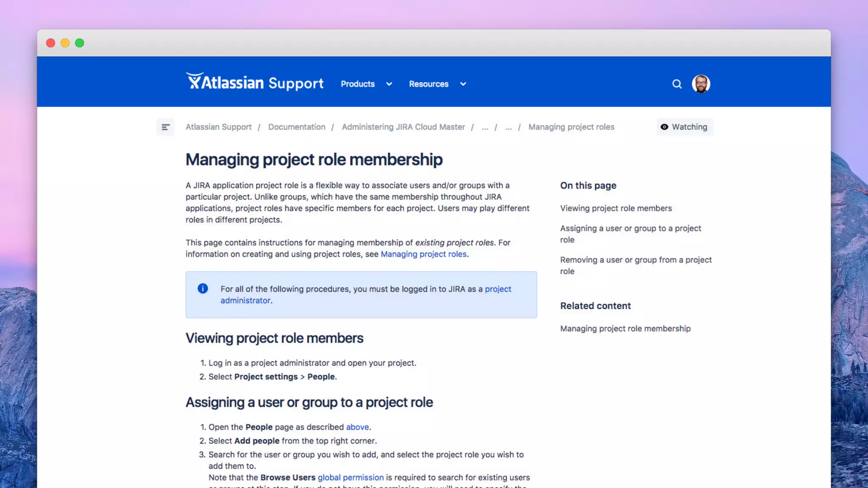Click the global permission link

[x=351, y=477]
